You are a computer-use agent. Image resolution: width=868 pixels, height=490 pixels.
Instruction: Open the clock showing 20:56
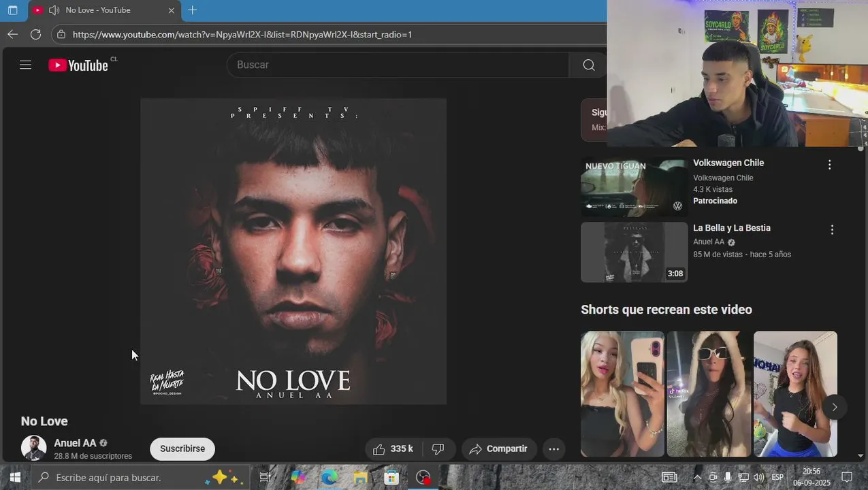coord(811,477)
